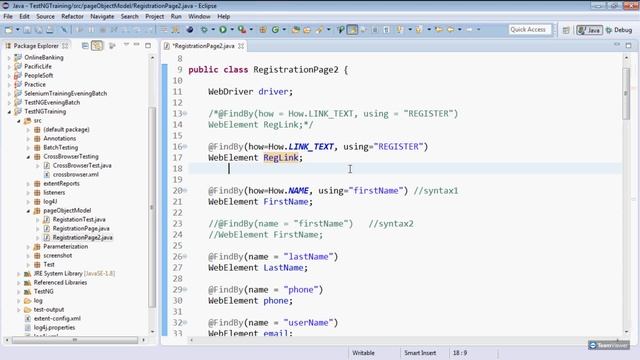Select crossbrowser.xml file
The height and width of the screenshot is (360, 640).
[76, 174]
